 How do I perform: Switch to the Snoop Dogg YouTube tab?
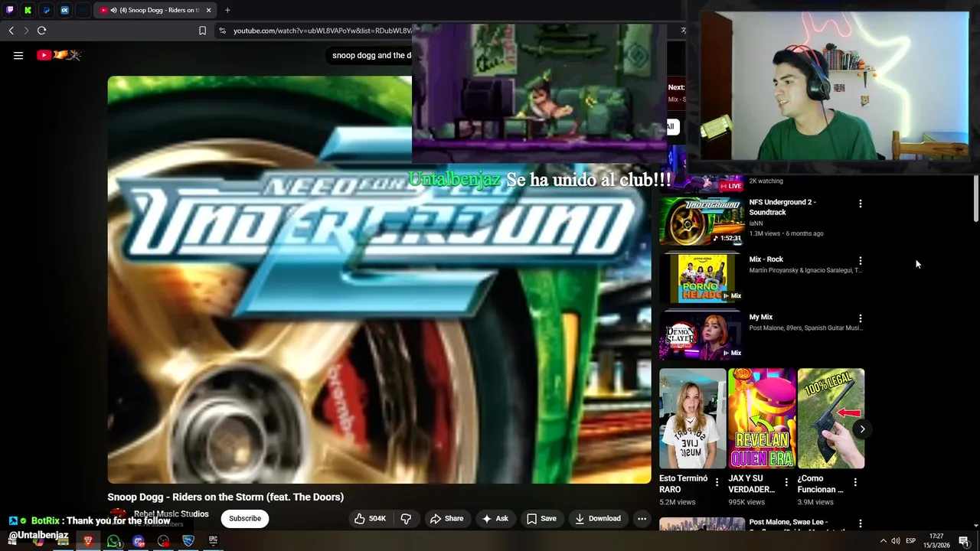point(155,10)
